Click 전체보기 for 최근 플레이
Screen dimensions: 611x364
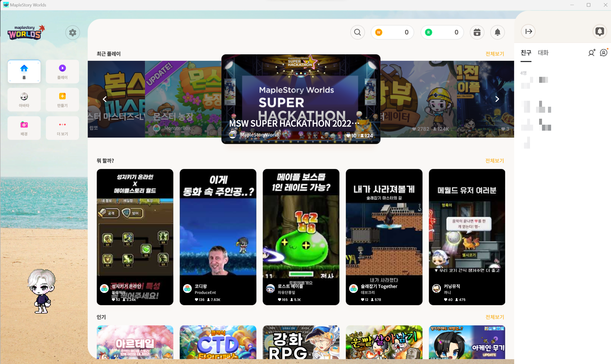[x=494, y=54]
